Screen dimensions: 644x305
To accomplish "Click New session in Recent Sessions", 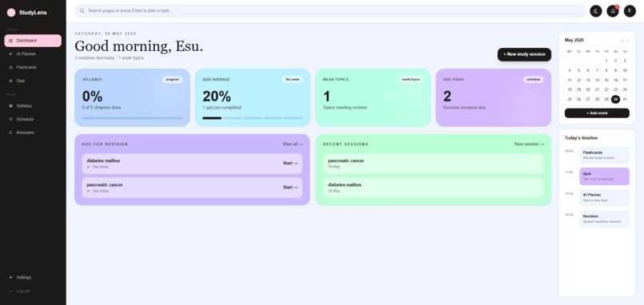I will [529, 144].
